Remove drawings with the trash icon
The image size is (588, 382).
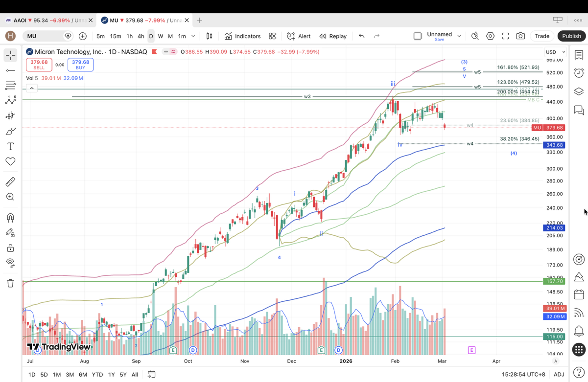(x=10, y=283)
